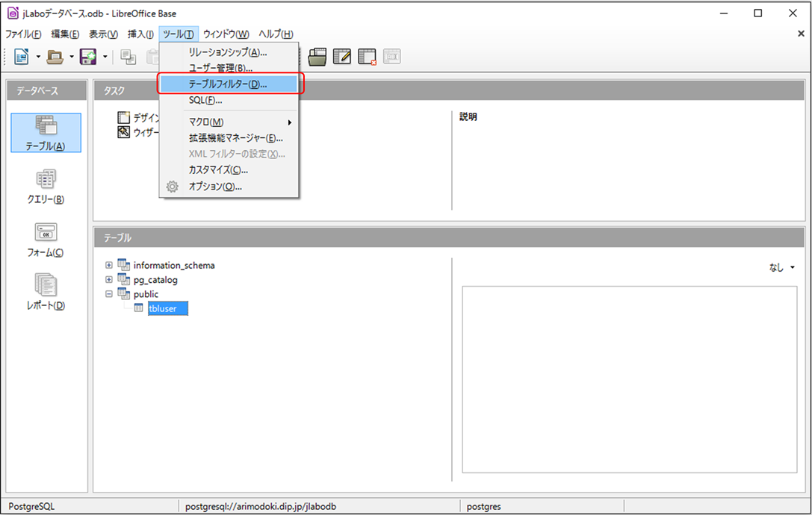
Task: Select the information_schema schema
Action: click(x=174, y=265)
